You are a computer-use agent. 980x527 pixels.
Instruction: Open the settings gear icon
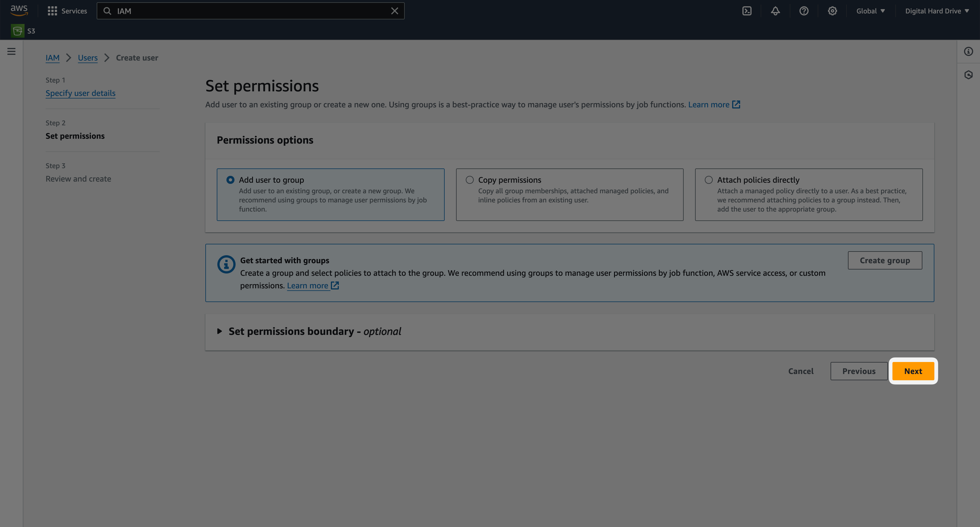pos(832,11)
